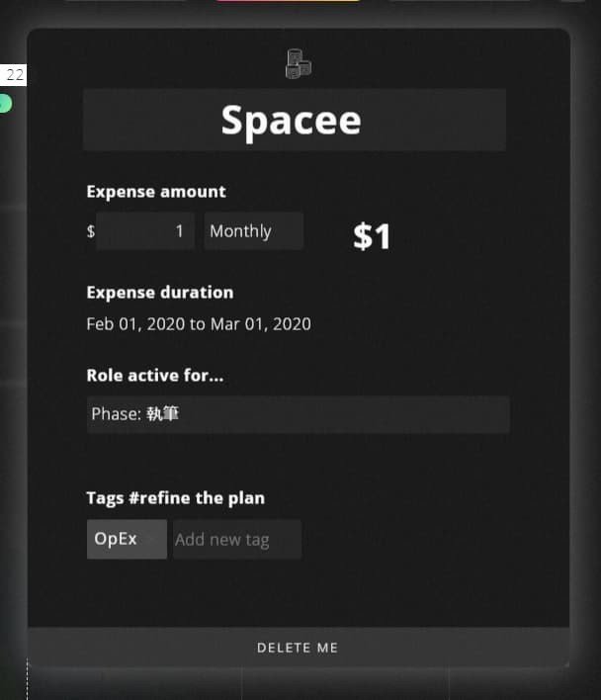Click the green dot on left edge
601x700 pixels.
point(5,103)
